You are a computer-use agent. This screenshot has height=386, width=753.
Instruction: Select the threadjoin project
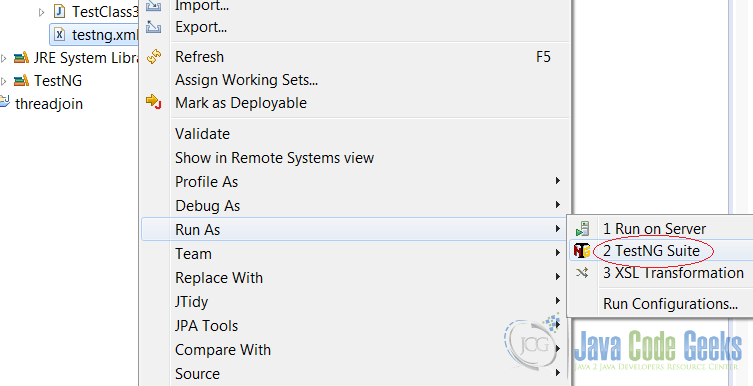(49, 104)
